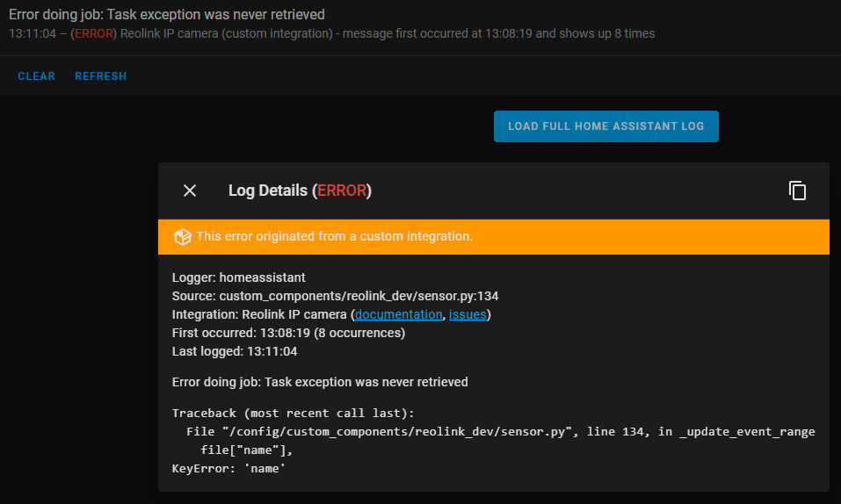Click the orange custom integration warning banner text
This screenshot has width=841, height=504.
(335, 236)
